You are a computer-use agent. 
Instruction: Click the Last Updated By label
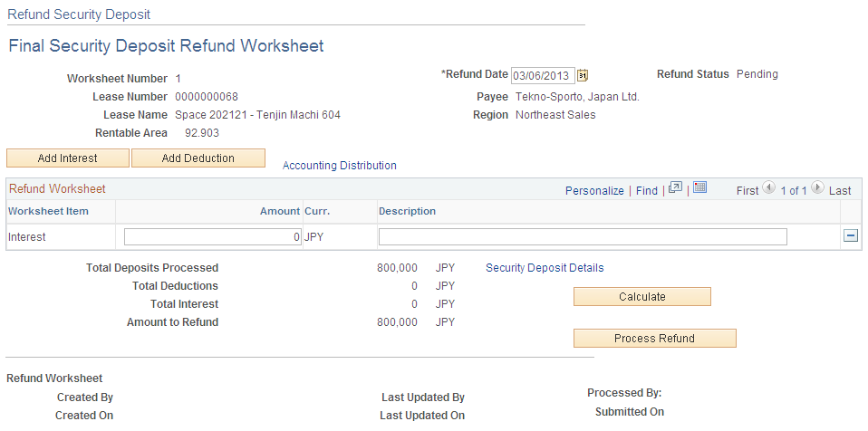point(423,397)
